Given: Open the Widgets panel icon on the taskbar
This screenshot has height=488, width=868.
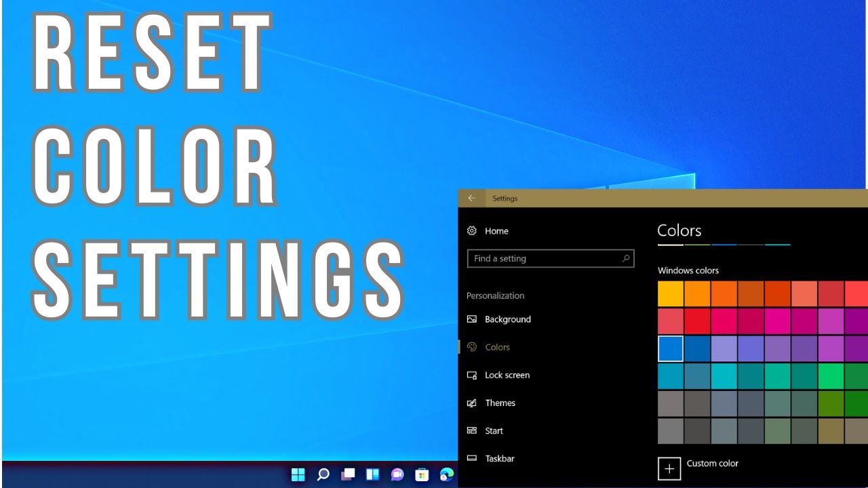Looking at the screenshot, I should [373, 474].
